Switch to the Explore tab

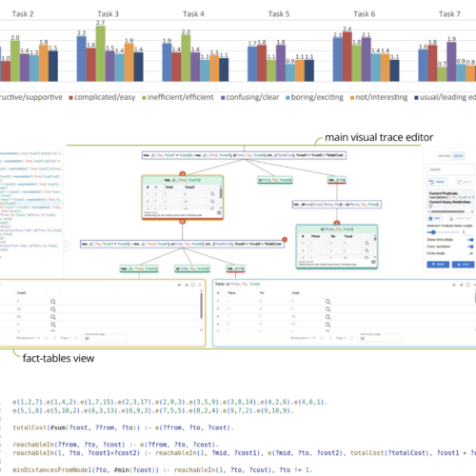click(x=444, y=156)
